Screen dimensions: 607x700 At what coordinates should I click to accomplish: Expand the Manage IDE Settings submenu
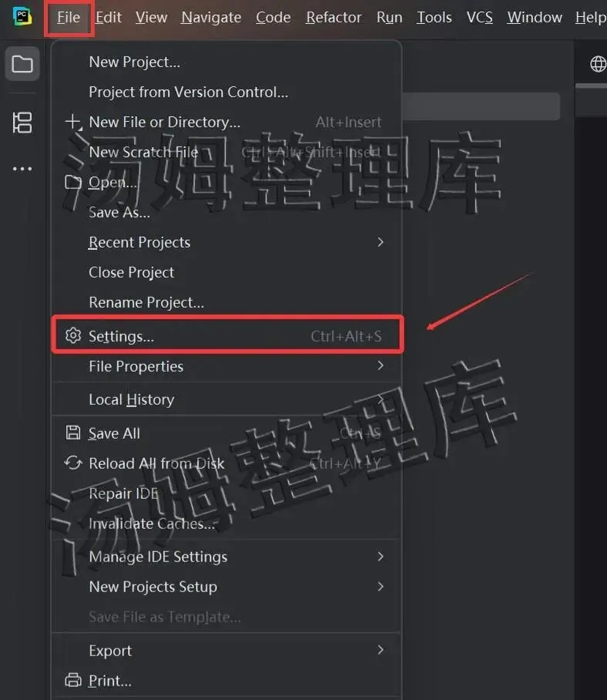(x=381, y=557)
